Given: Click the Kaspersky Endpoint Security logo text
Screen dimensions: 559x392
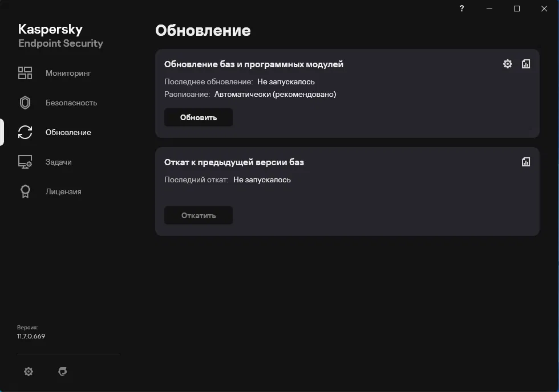Looking at the screenshot, I should [60, 35].
